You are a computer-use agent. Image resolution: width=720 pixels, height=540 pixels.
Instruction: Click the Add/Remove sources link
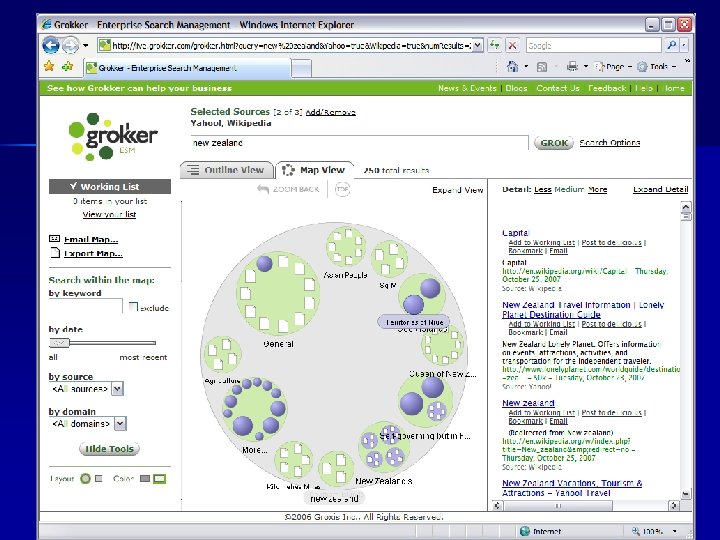point(330,112)
